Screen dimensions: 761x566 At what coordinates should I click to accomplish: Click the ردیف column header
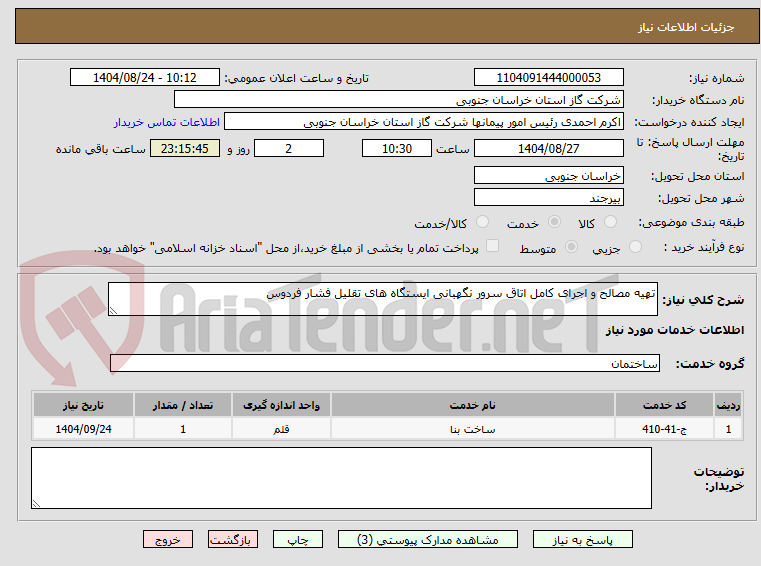point(728,405)
